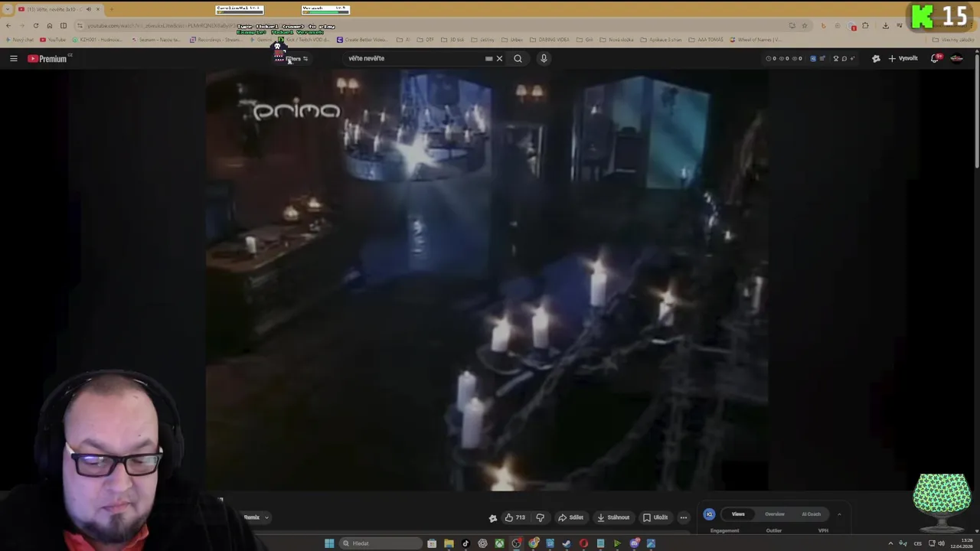
Task: Click the browser home button
Action: click(x=50, y=25)
